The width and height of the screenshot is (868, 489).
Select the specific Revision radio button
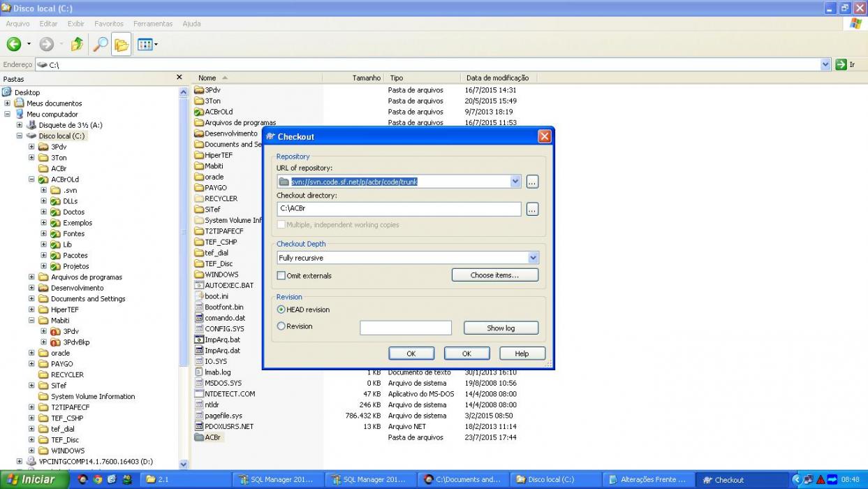click(281, 326)
